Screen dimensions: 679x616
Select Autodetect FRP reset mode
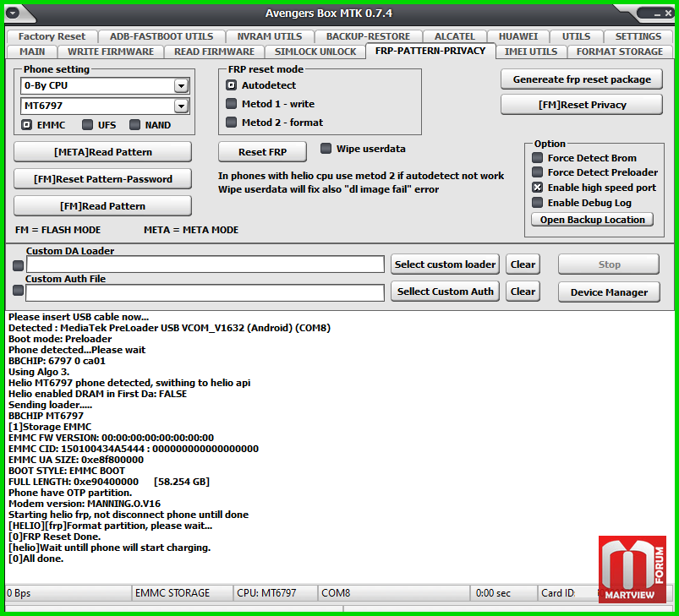click(231, 85)
